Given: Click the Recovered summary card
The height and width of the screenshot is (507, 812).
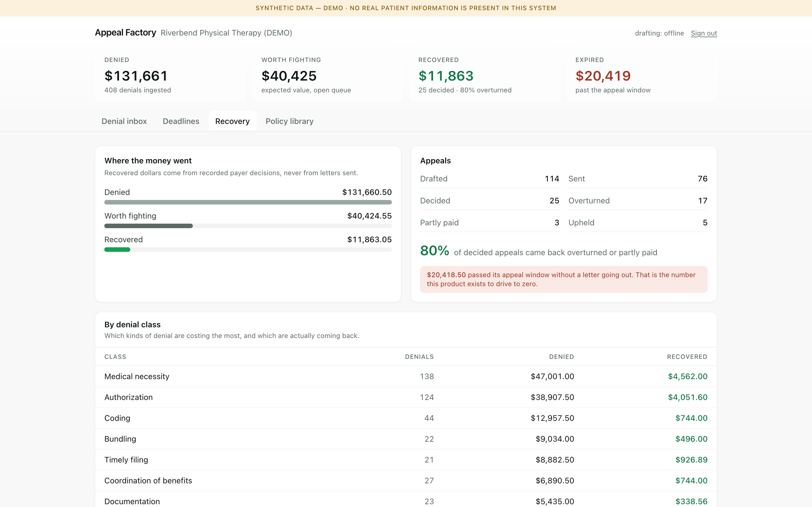Looking at the screenshot, I should (484, 75).
